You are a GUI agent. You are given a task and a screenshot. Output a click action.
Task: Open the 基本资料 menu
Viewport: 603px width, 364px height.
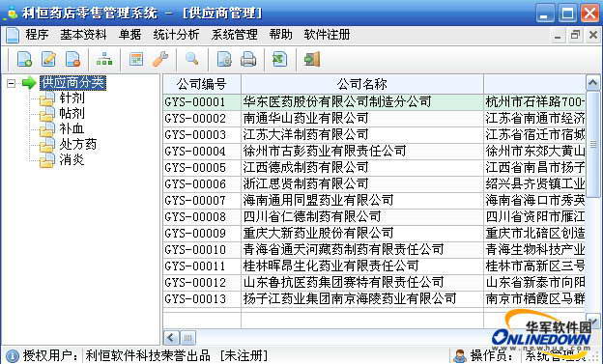83,35
